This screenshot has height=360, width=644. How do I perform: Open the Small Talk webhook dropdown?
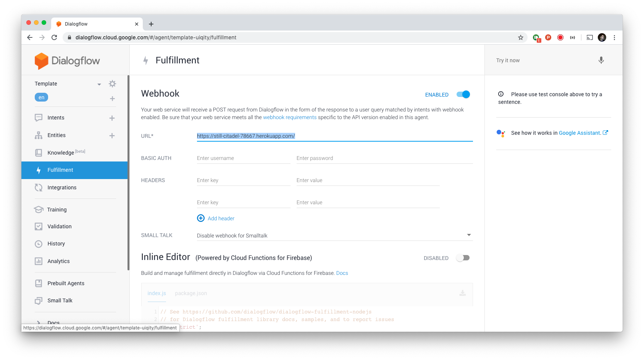335,235
